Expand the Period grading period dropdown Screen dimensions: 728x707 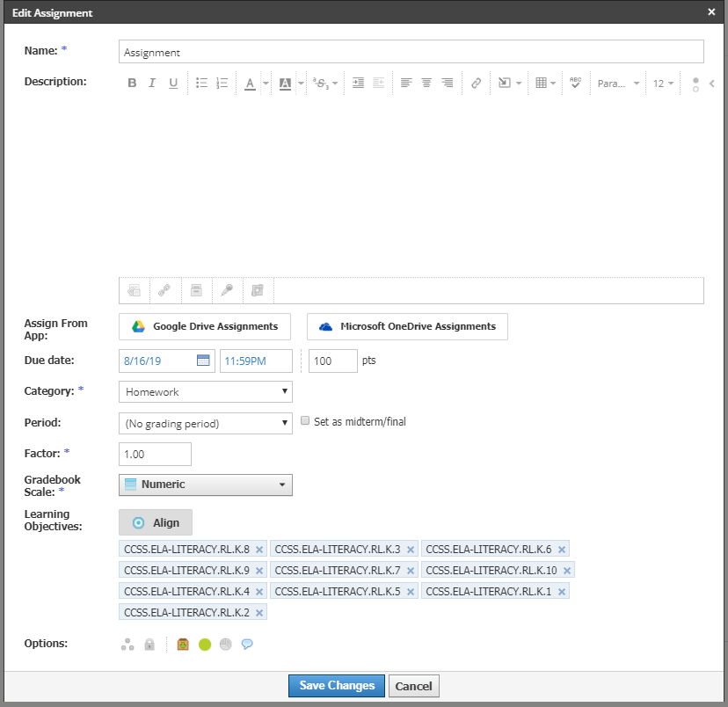click(x=205, y=423)
